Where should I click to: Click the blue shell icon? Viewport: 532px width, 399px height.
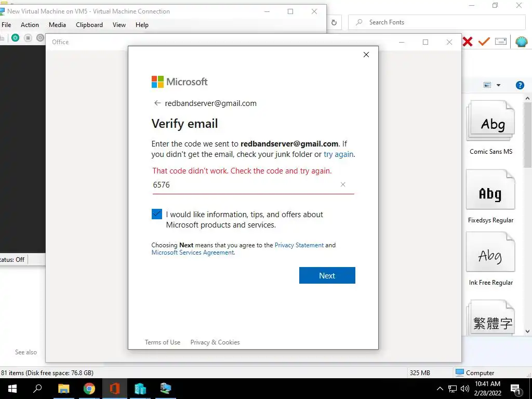pyautogui.click(x=522, y=42)
